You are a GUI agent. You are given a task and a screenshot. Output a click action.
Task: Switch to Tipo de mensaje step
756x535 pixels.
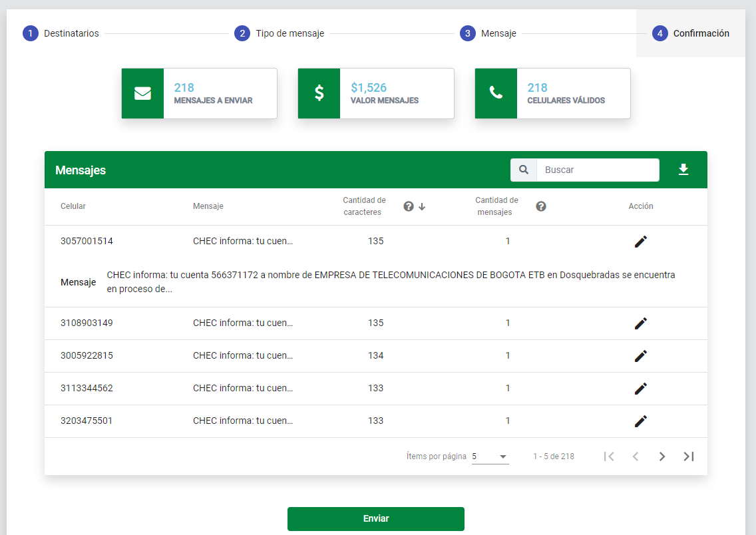[x=280, y=33]
